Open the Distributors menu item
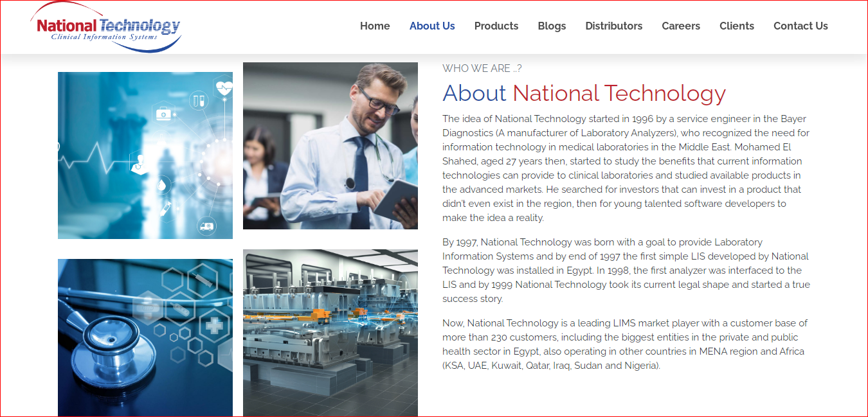Image resolution: width=868 pixels, height=417 pixels. coord(614,26)
